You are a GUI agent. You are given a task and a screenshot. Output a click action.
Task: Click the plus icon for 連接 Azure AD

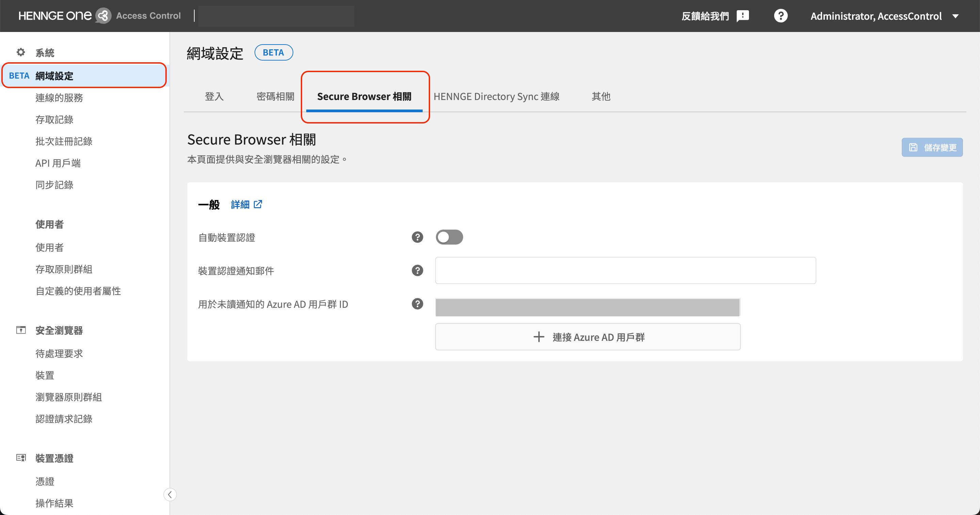coord(539,337)
